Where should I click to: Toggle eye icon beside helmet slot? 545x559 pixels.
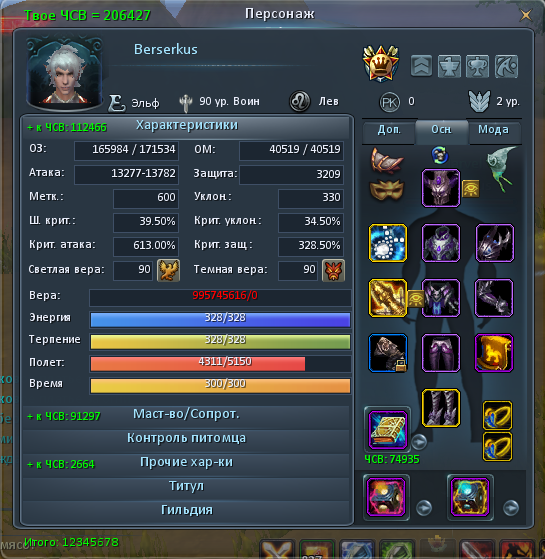(x=471, y=189)
